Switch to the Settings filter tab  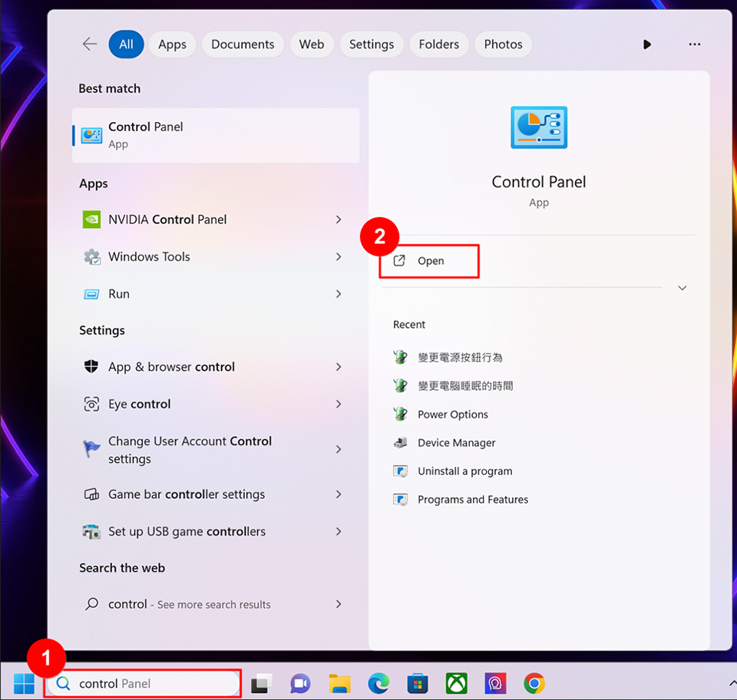pos(372,45)
